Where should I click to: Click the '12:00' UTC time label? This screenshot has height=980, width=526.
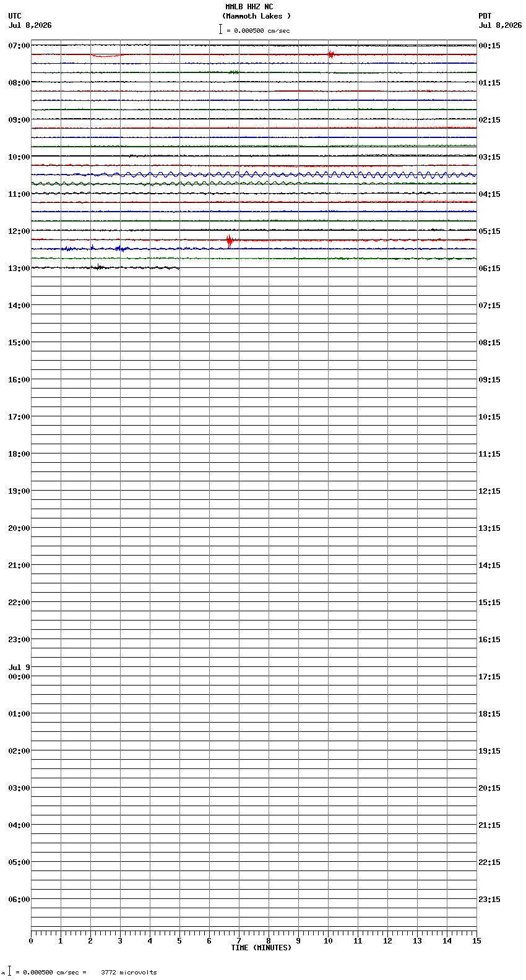[19, 231]
